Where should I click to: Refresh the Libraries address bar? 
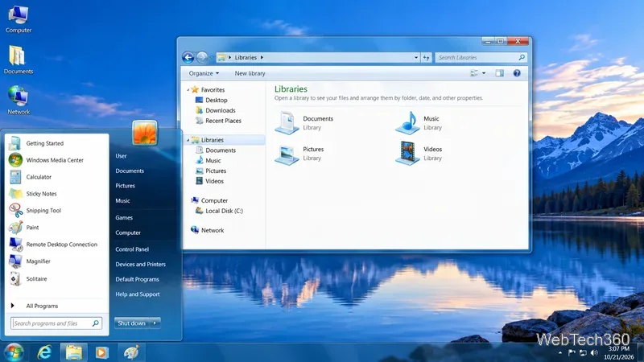427,58
